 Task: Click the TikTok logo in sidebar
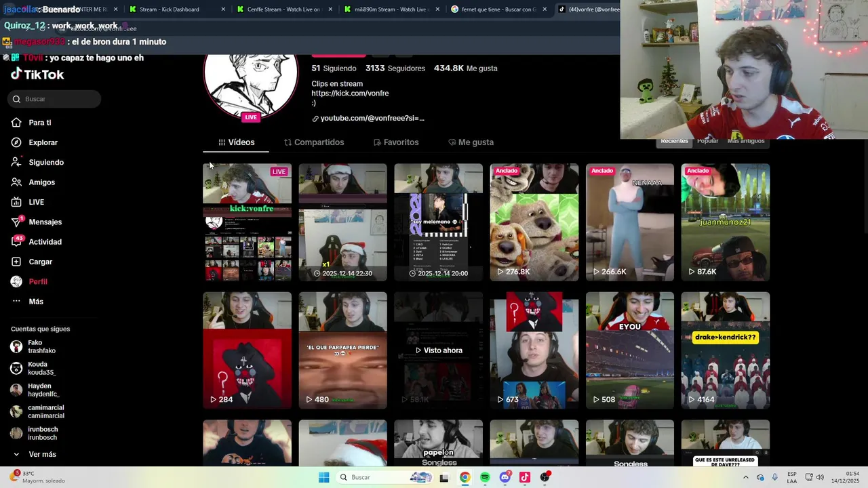coord(37,75)
